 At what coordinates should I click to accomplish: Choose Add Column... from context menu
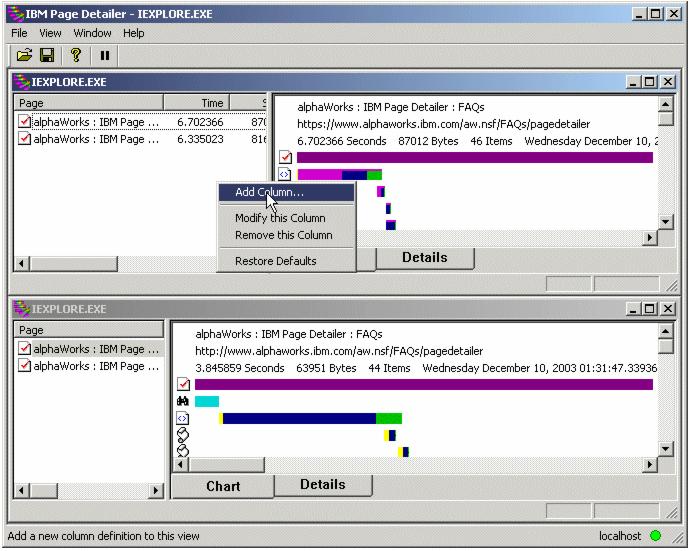coord(286,192)
